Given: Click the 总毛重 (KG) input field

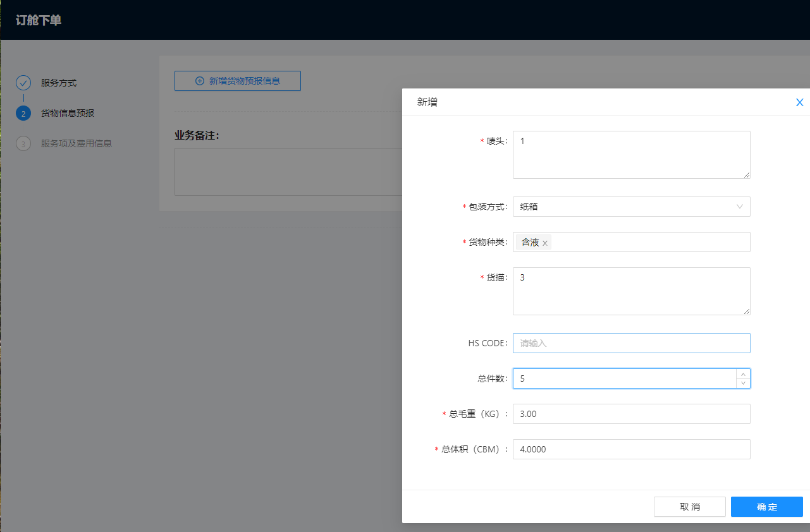Looking at the screenshot, I should coord(631,414).
